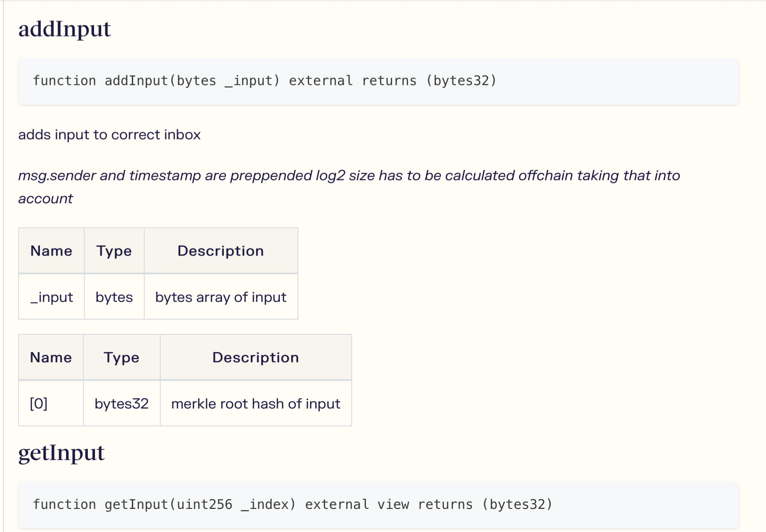Click 'merkle root hash of input' cell
Screen dimensions: 766x532
click(256, 403)
